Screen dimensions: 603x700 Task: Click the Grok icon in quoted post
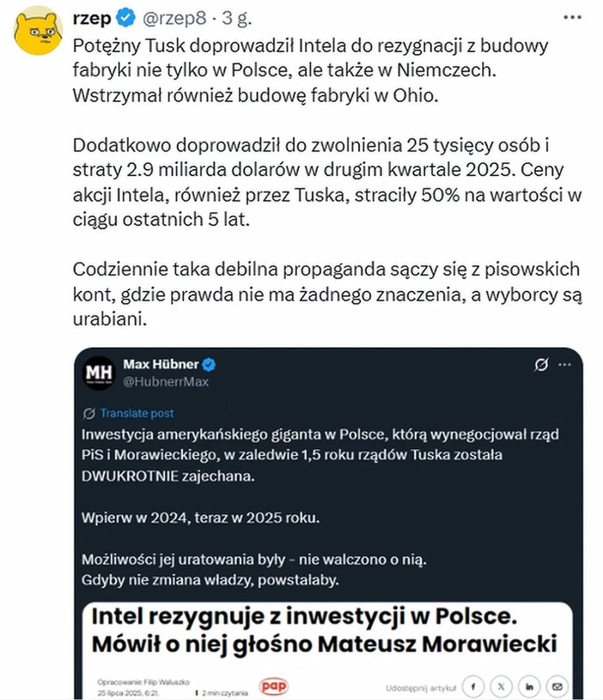[x=541, y=365]
